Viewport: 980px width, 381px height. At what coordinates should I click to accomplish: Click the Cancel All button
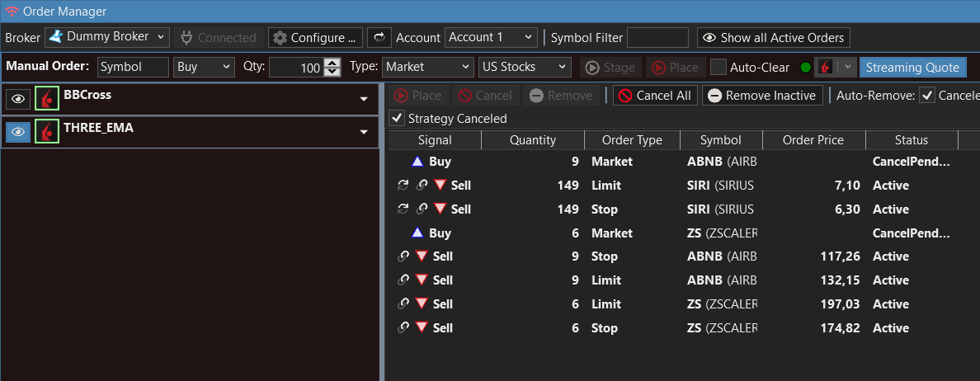[x=655, y=96]
